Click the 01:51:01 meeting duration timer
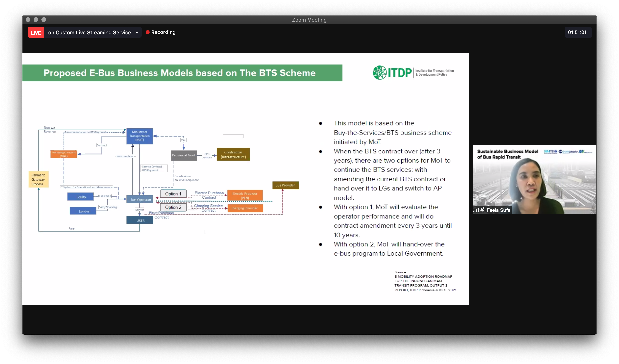The width and height of the screenshot is (619, 364). [578, 32]
